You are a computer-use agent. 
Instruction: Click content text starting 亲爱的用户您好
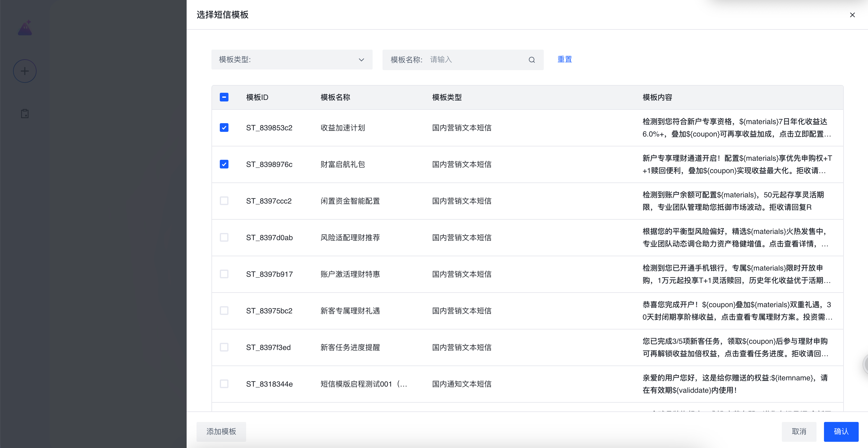pos(735,384)
